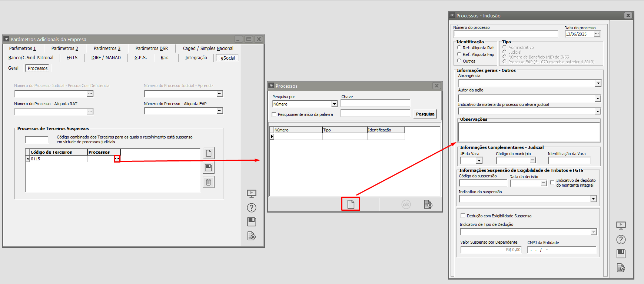This screenshot has width=644, height=284.
Task: Click the trash icon beside the Terceiros grid
Action: click(208, 182)
